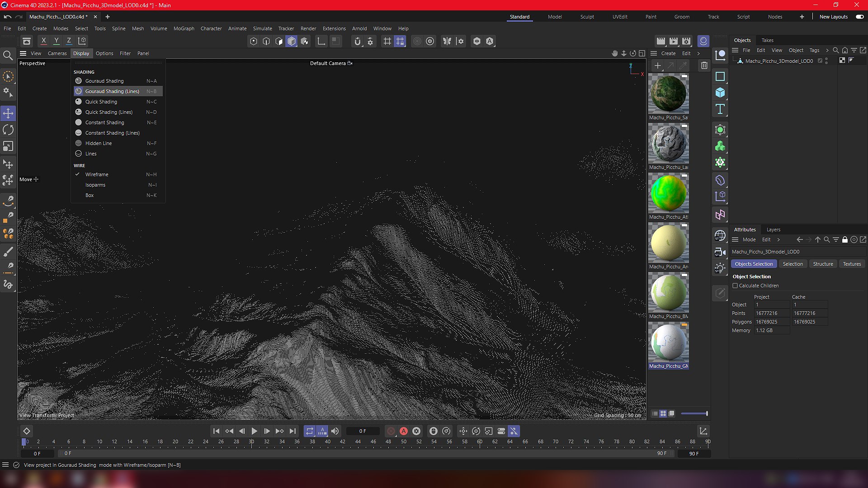Open the Structure button in Attributes
The height and width of the screenshot is (488, 868).
point(823,264)
